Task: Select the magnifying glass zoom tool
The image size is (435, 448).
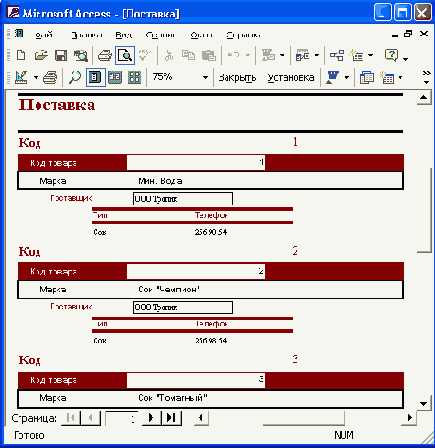Action: coord(75,78)
